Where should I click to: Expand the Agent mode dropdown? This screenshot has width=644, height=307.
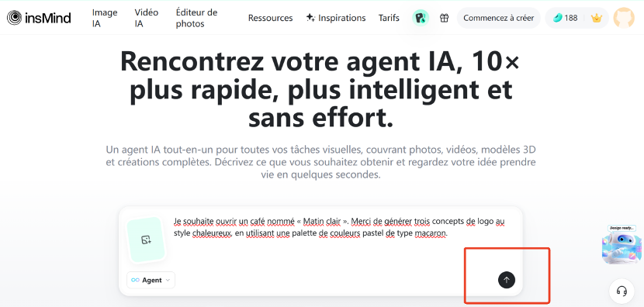point(151,280)
